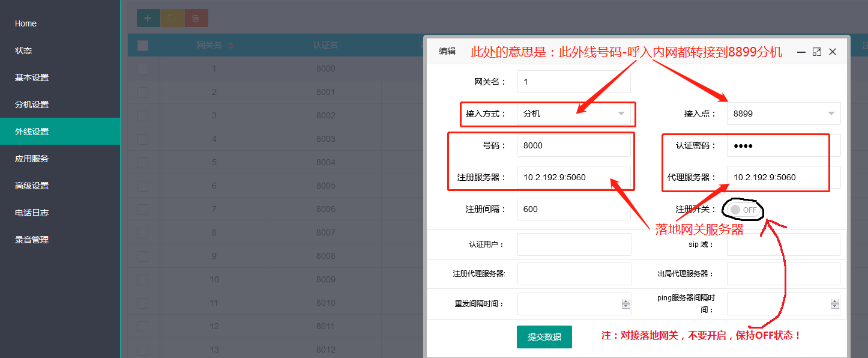Close the 编辑 dialog with X

point(833,52)
